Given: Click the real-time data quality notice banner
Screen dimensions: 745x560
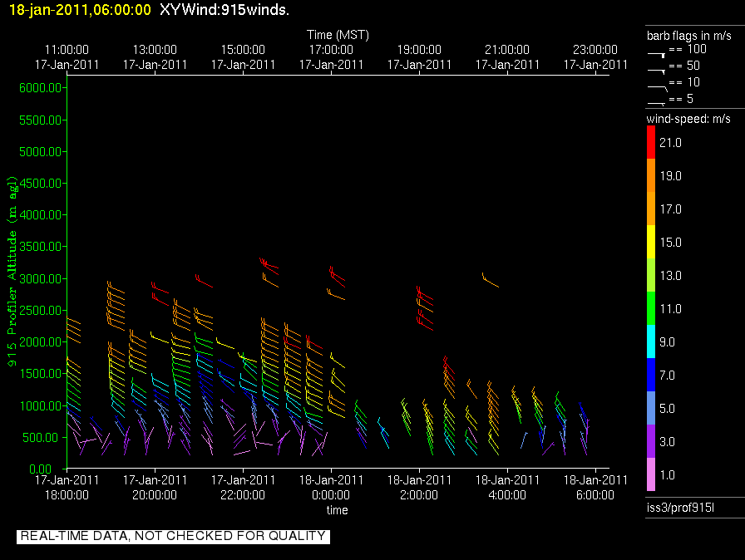Looking at the screenshot, I should point(173,536).
